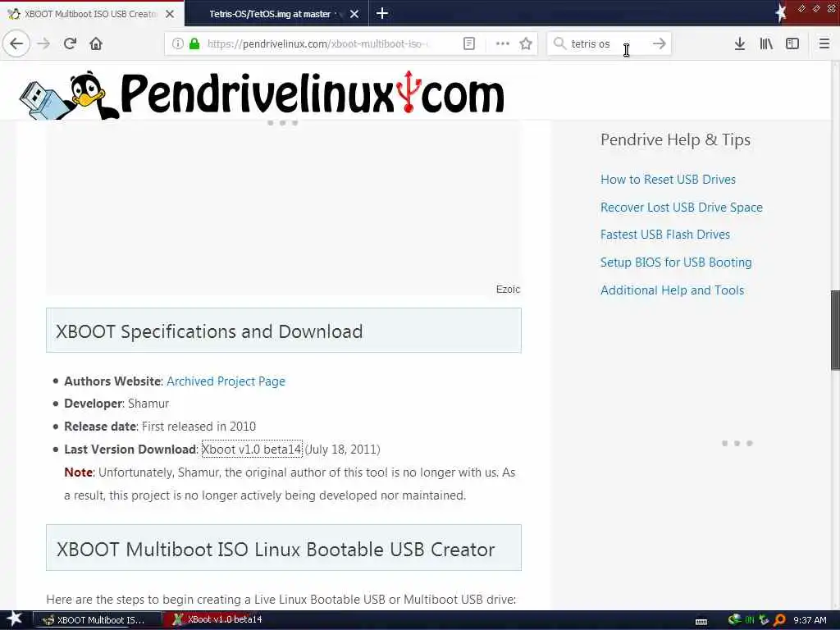
Task: Open the browser home page
Action: 96,43
